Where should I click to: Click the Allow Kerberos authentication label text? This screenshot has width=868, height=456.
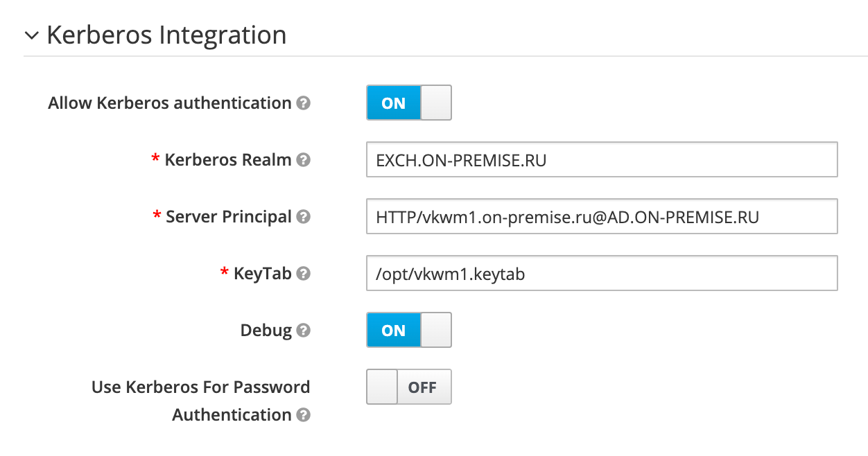(170, 103)
